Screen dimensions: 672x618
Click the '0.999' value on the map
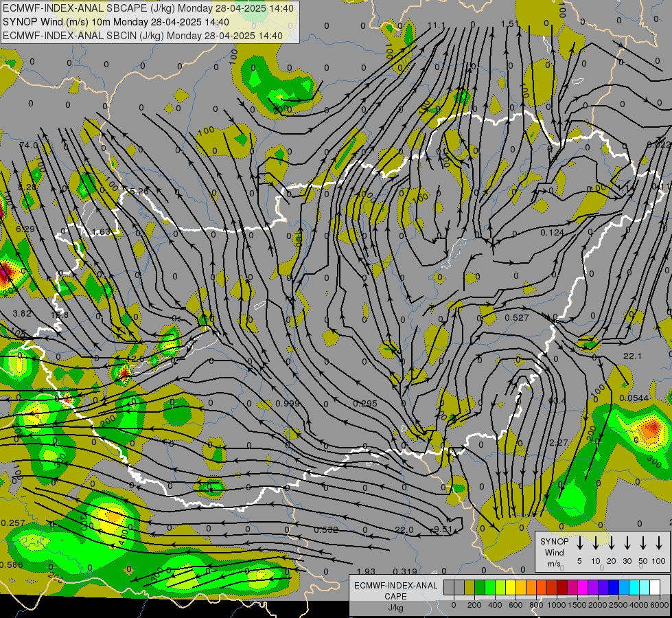tap(288, 403)
